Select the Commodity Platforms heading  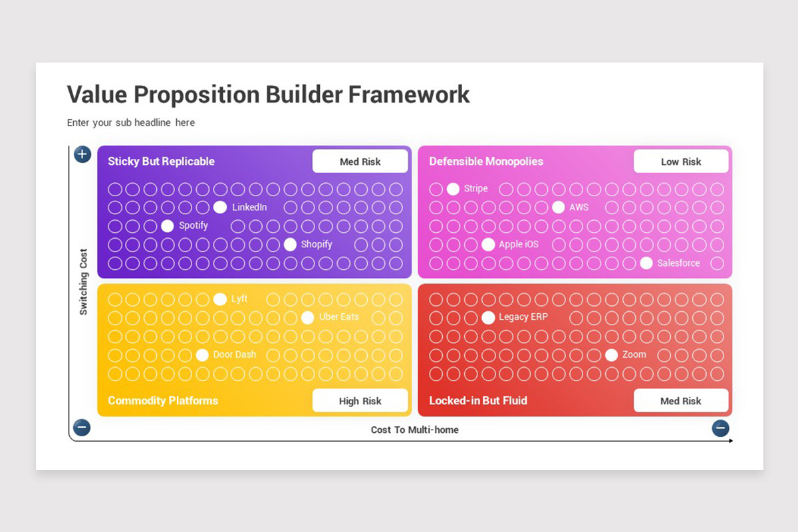pyautogui.click(x=163, y=401)
